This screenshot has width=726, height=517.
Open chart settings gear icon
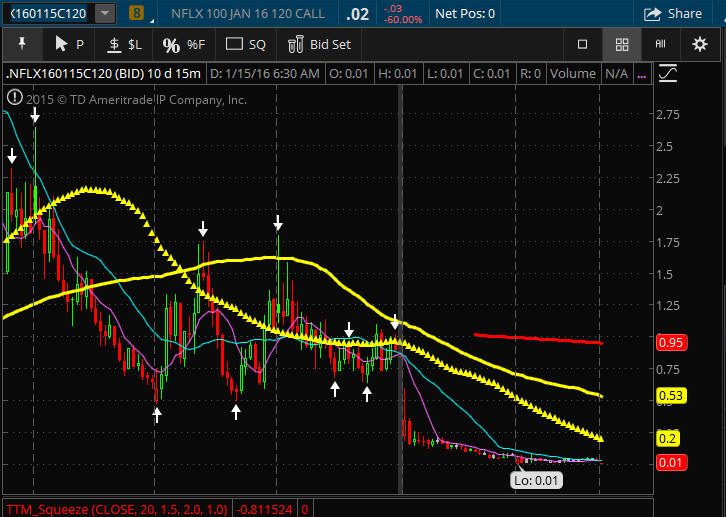click(x=699, y=44)
